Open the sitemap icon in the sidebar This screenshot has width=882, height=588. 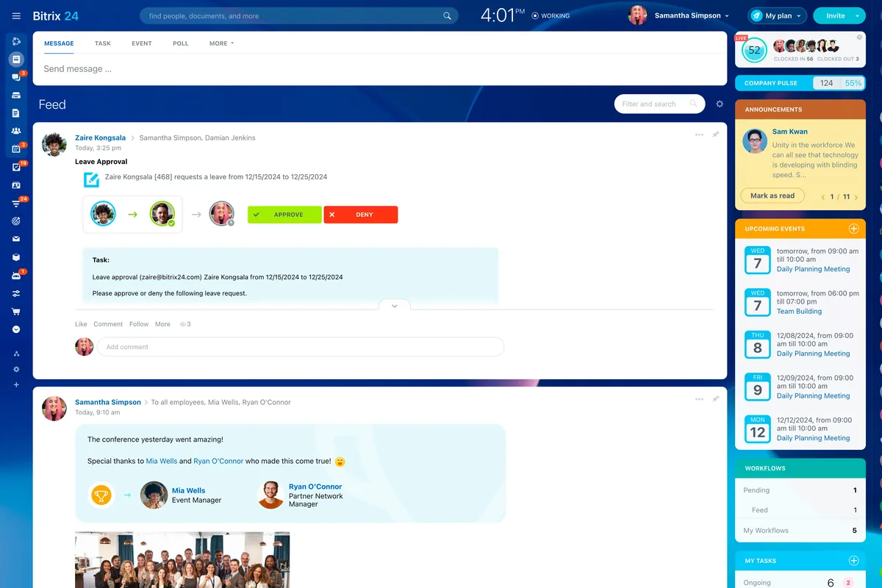(x=16, y=354)
